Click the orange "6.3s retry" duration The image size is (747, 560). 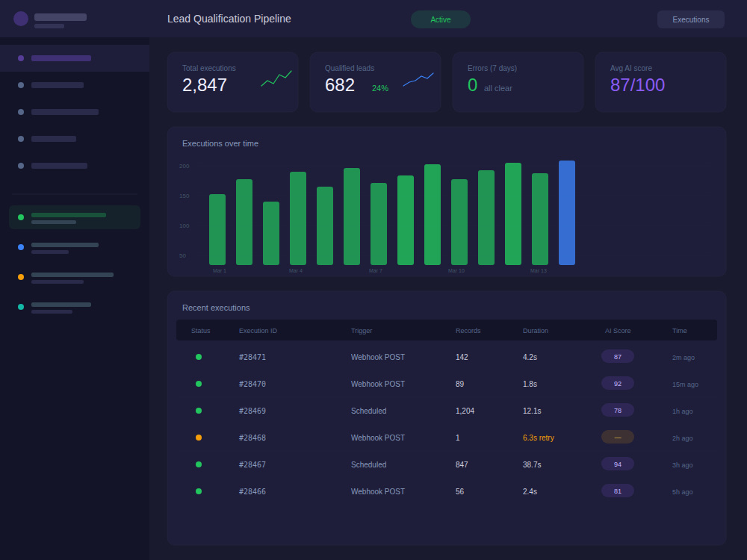pyautogui.click(x=539, y=438)
